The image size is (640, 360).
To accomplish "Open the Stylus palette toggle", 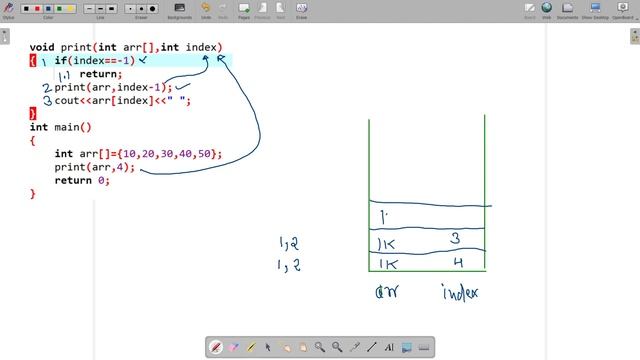I will tap(8, 9).
